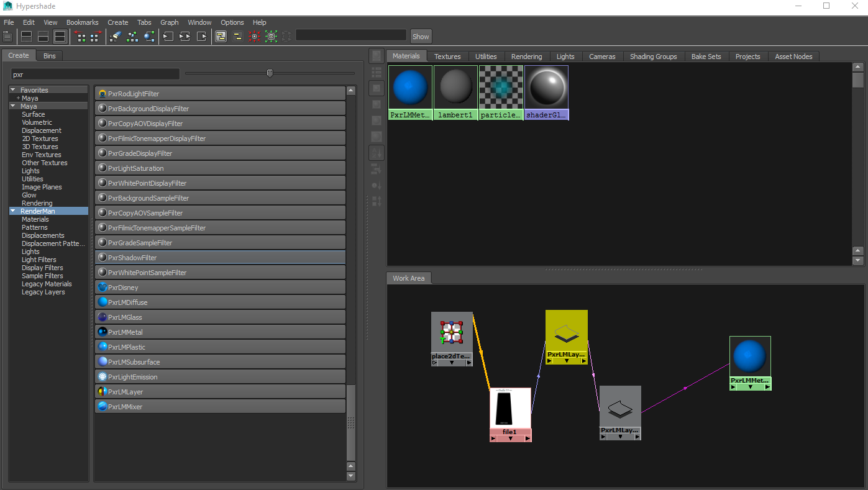The width and height of the screenshot is (868, 490).
Task: Select the particleCloud checkered swatch
Action: 501,93
